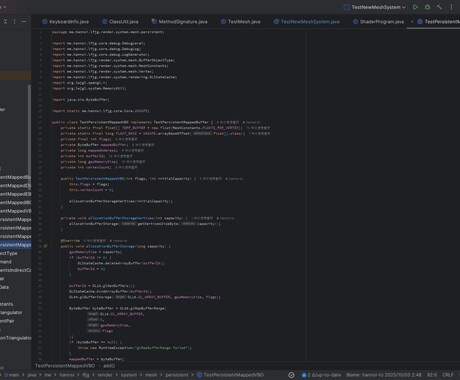Switch to TestNewMeshSystem.java tab

[x=307, y=22]
